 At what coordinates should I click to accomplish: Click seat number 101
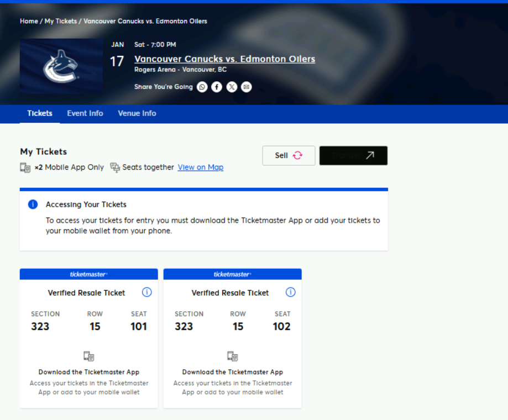139,327
